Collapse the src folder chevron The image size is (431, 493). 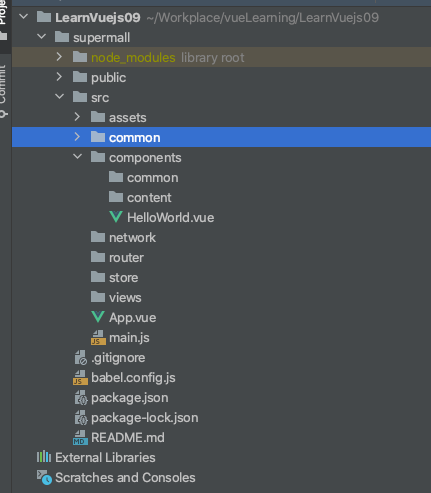click(59, 97)
